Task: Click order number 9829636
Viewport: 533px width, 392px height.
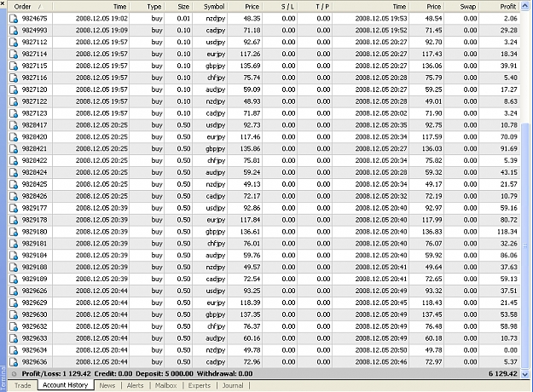Action: [x=34, y=362]
